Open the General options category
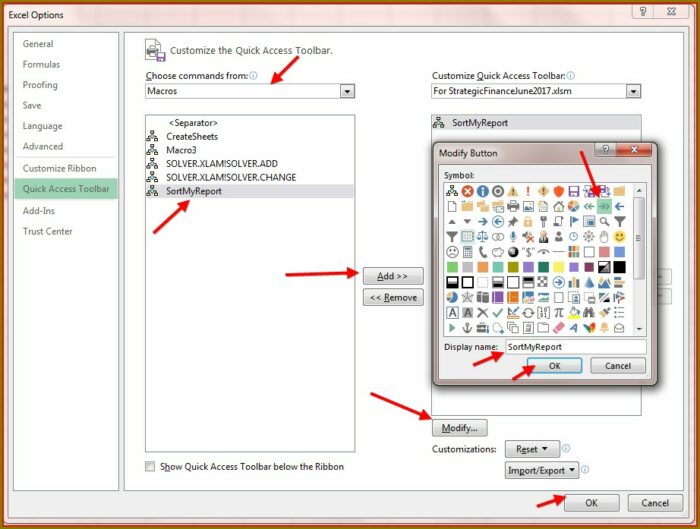The width and height of the screenshot is (700, 529). [x=38, y=44]
